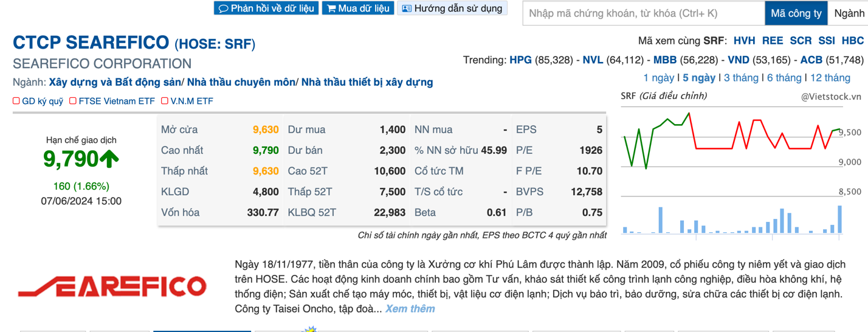Expand description with Xem thêm
The image size is (868, 332).
[x=410, y=309]
